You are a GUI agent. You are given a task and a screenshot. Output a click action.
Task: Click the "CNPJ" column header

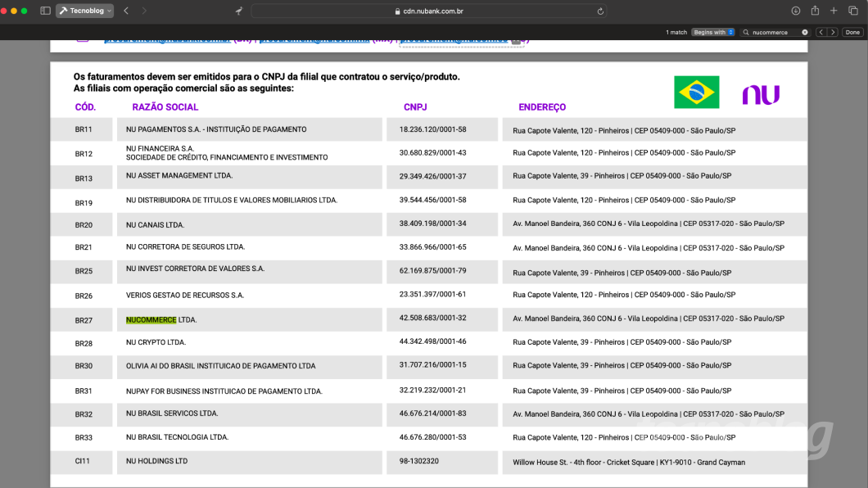415,106
